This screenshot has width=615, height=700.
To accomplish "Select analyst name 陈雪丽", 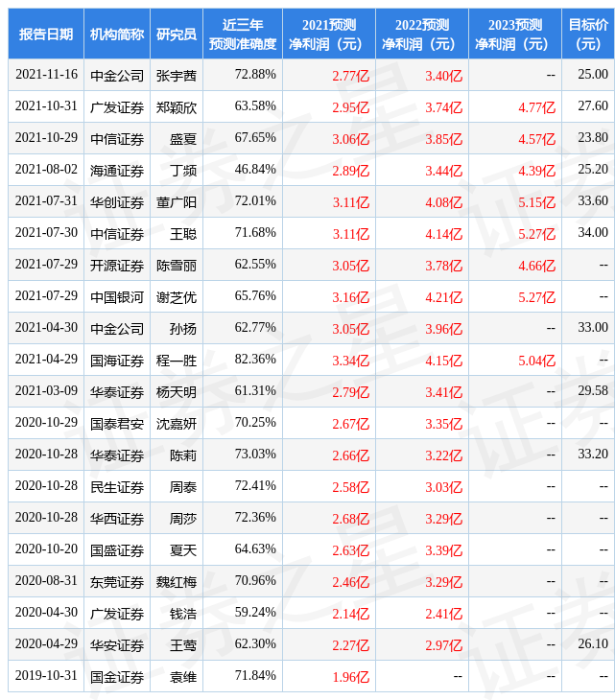I will coord(177,266).
